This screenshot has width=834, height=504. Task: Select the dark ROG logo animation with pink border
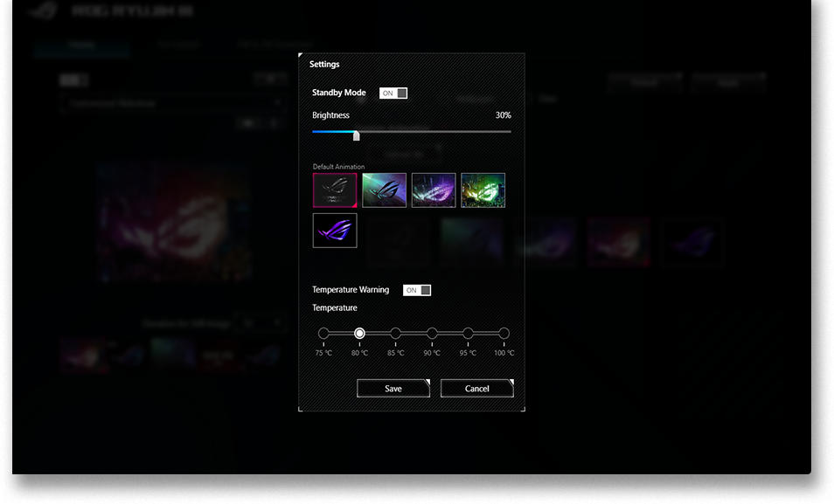[335, 190]
